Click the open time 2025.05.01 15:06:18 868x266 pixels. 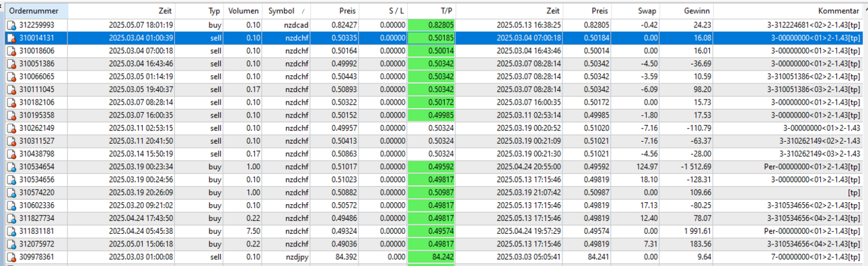[x=141, y=244]
